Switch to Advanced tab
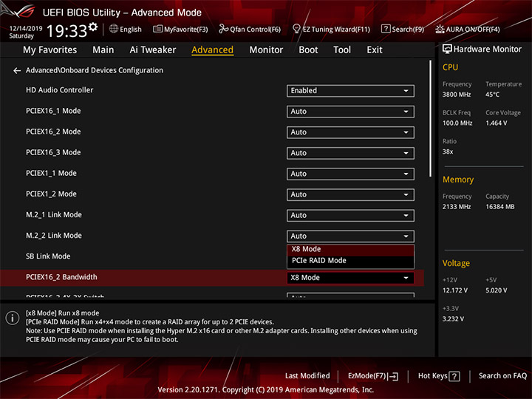 pos(212,50)
